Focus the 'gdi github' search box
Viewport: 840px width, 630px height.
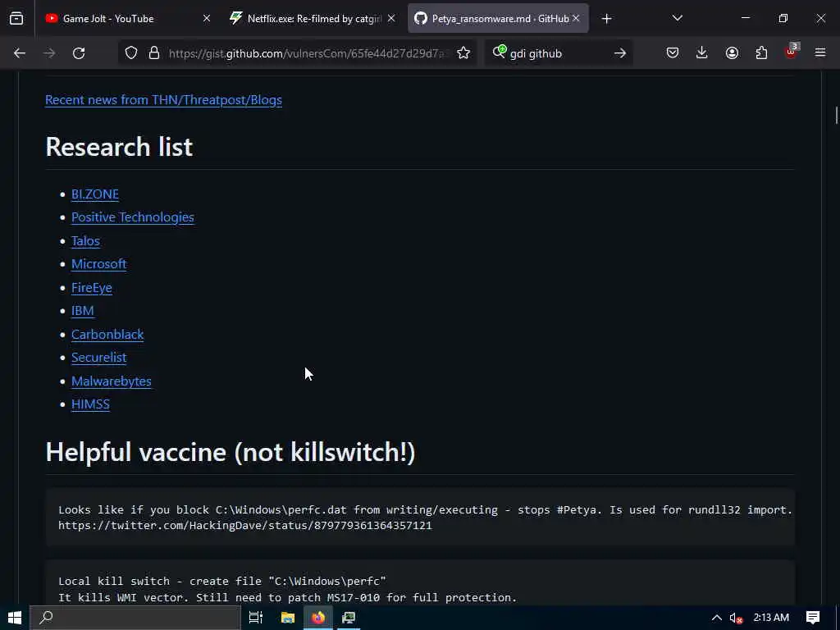557,53
